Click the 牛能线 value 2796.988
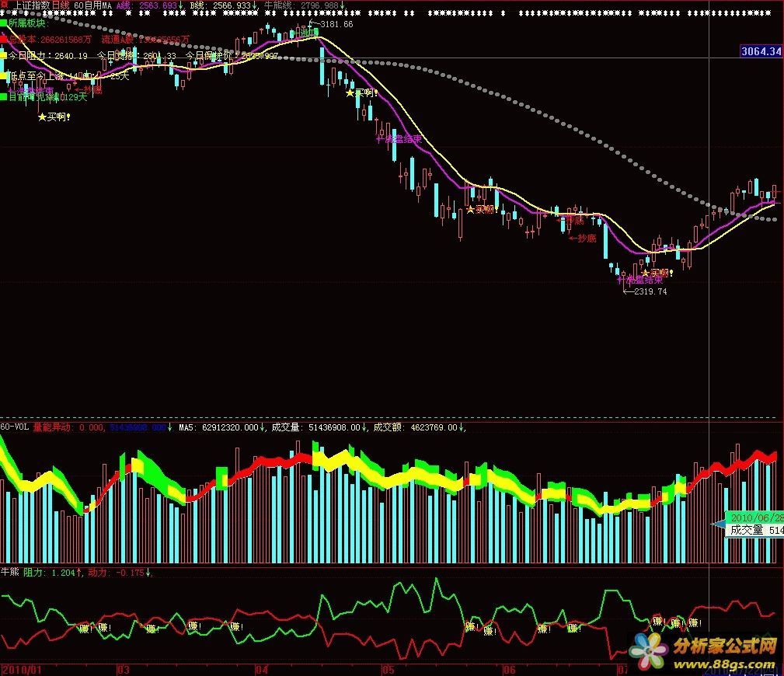This screenshot has height=676, width=784. [319, 5]
